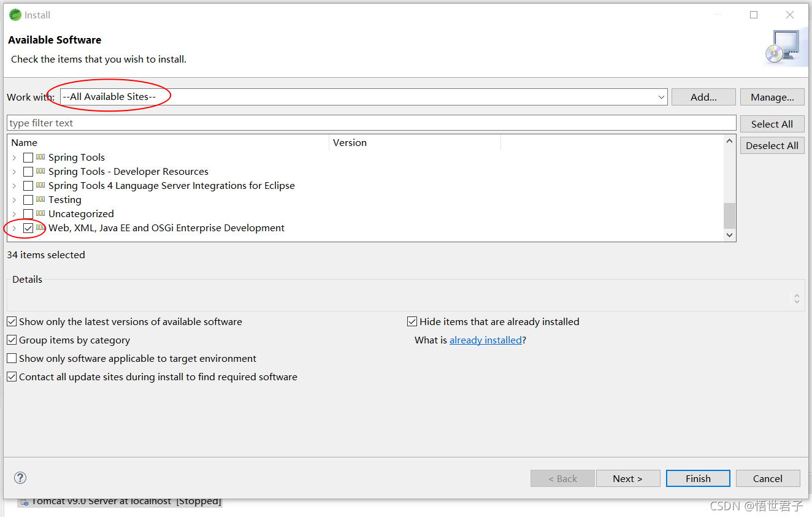This screenshot has width=812, height=517.
Task: Expand the Testing category
Action: [x=14, y=200]
